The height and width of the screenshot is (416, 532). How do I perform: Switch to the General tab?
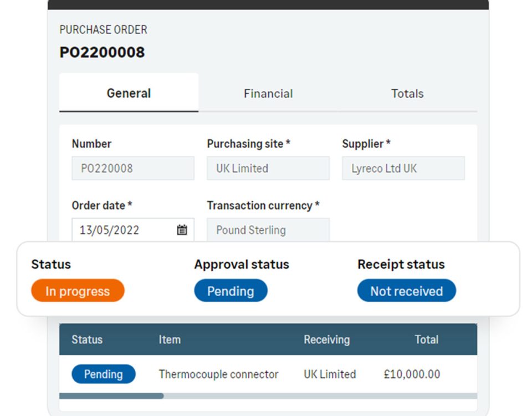[129, 93]
